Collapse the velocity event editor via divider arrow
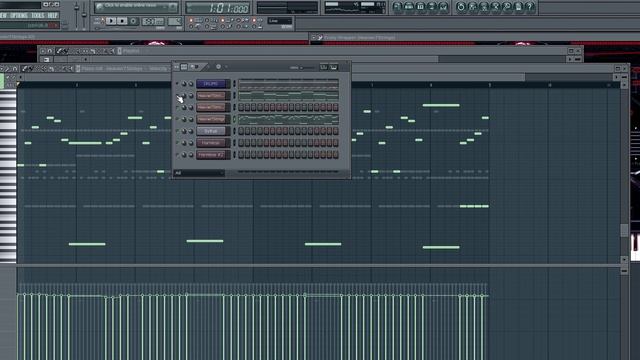The image size is (640, 360). [624, 271]
